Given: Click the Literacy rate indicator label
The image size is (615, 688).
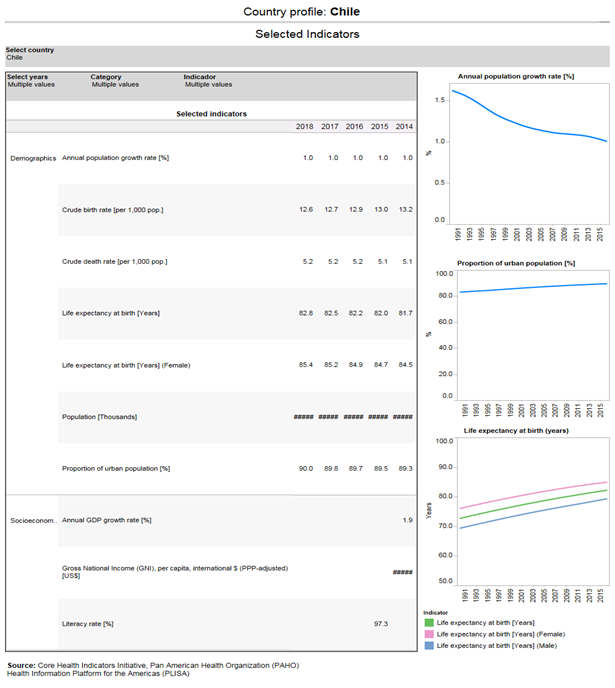Looking at the screenshot, I should (88, 624).
